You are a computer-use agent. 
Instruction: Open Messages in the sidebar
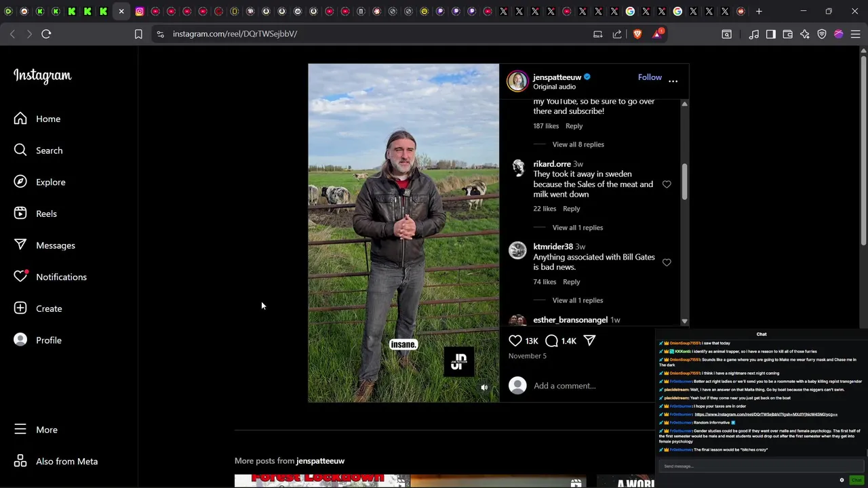44,245
